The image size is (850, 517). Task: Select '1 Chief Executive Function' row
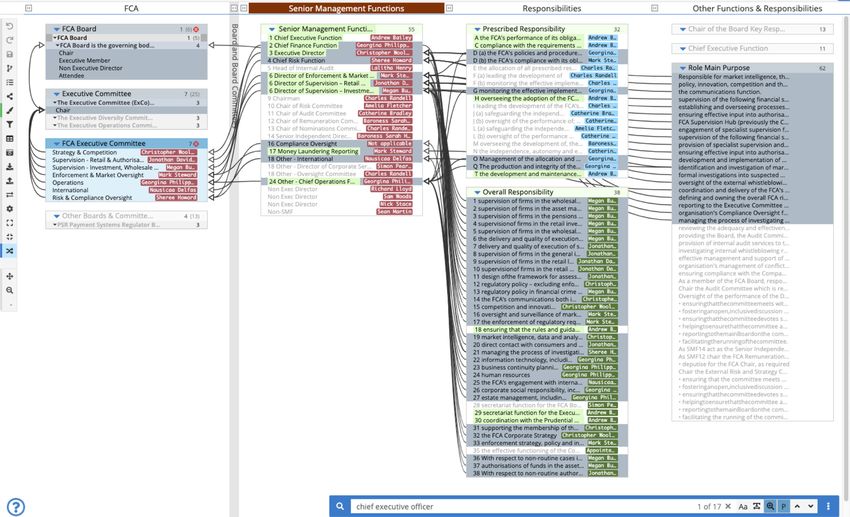click(341, 38)
